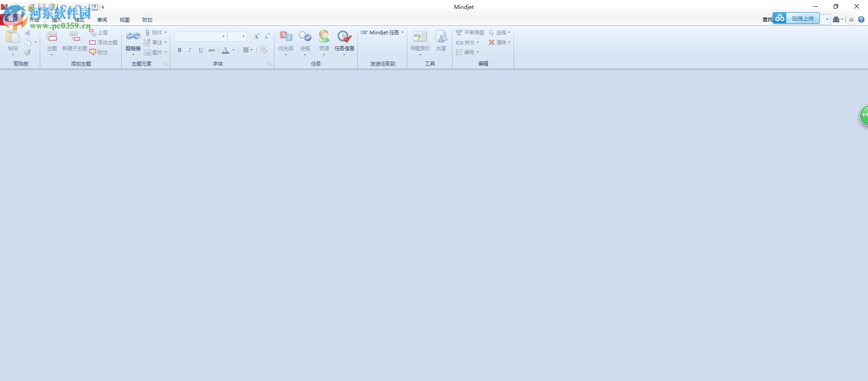This screenshot has width=868, height=381.
Task: Insert a Callout (附注)
Action: click(x=99, y=52)
